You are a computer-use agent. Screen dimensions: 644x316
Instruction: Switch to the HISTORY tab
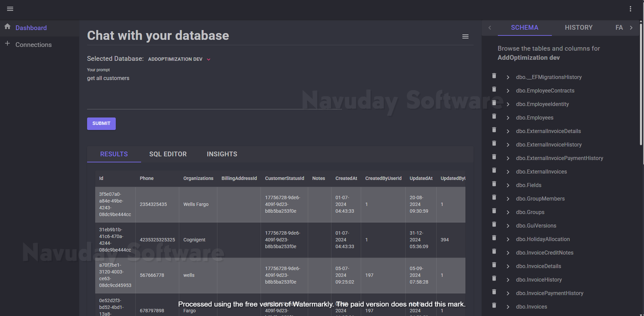(x=579, y=28)
